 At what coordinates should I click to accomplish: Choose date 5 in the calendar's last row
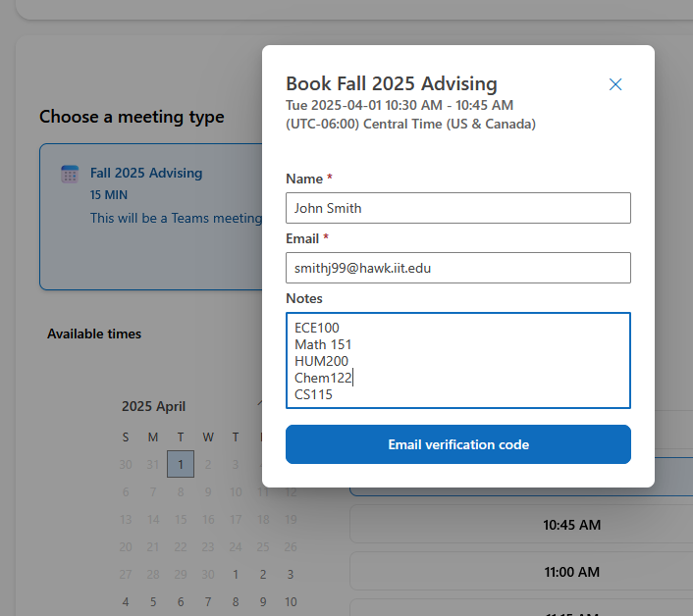click(153, 602)
